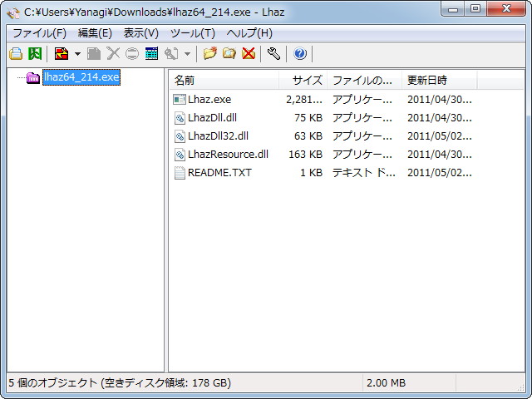Click the grayed-out file with key toolbar icon
The height and width of the screenshot is (399, 532).
click(171, 53)
